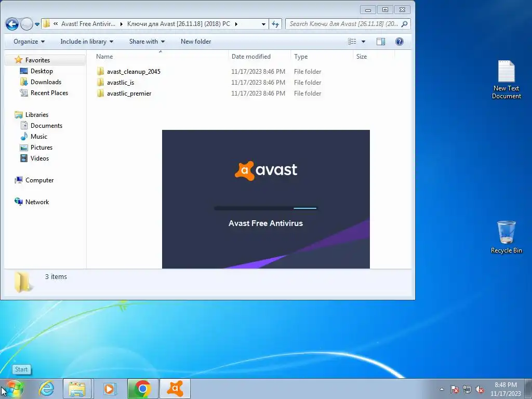Image resolution: width=532 pixels, height=399 pixels.
Task: Open the Include in library menu
Action: point(87,42)
